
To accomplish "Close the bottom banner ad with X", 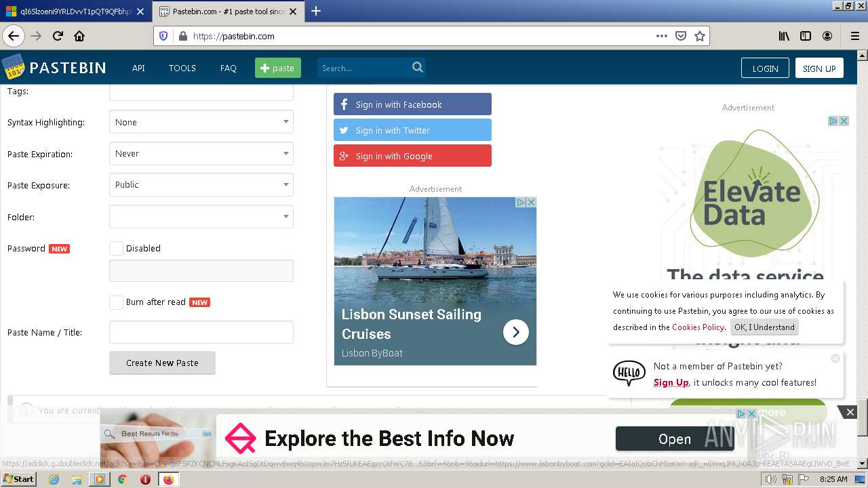I will (x=850, y=412).
